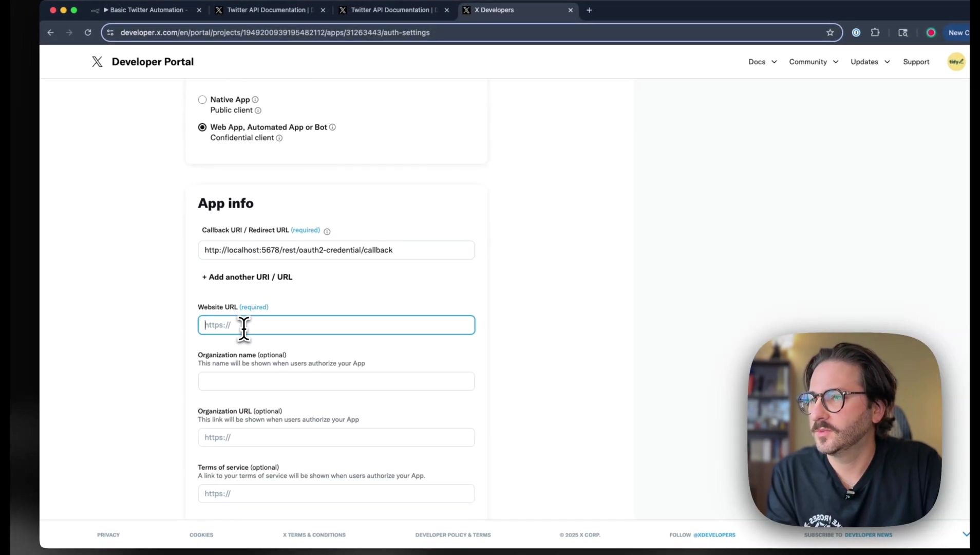This screenshot has height=555, width=980.
Task: Click the Organization name input field
Action: tap(336, 381)
